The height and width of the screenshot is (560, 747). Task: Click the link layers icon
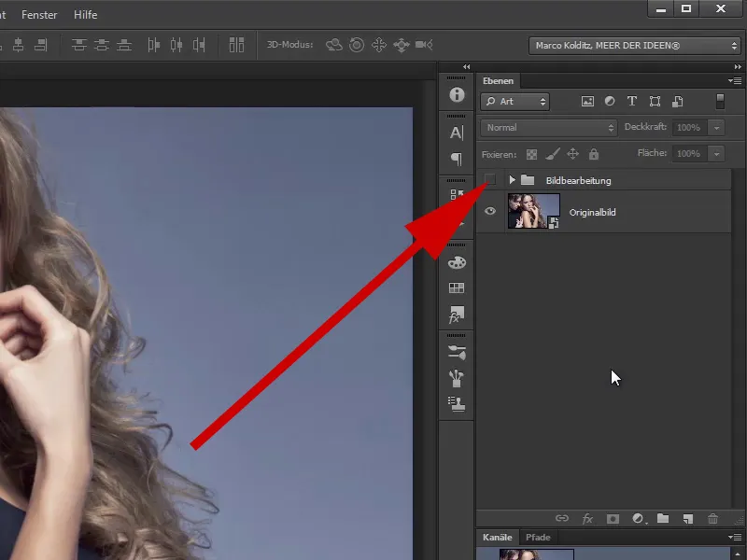coord(561,518)
